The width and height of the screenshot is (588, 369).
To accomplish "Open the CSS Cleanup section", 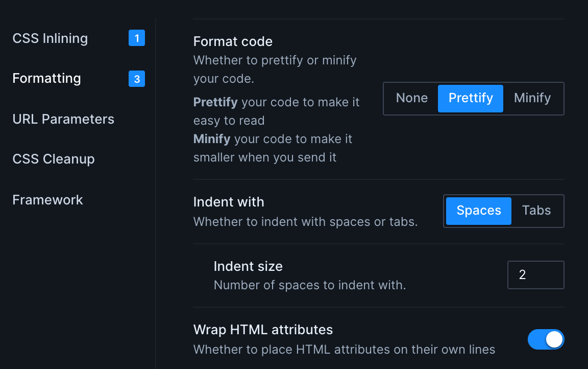I will click(x=54, y=159).
